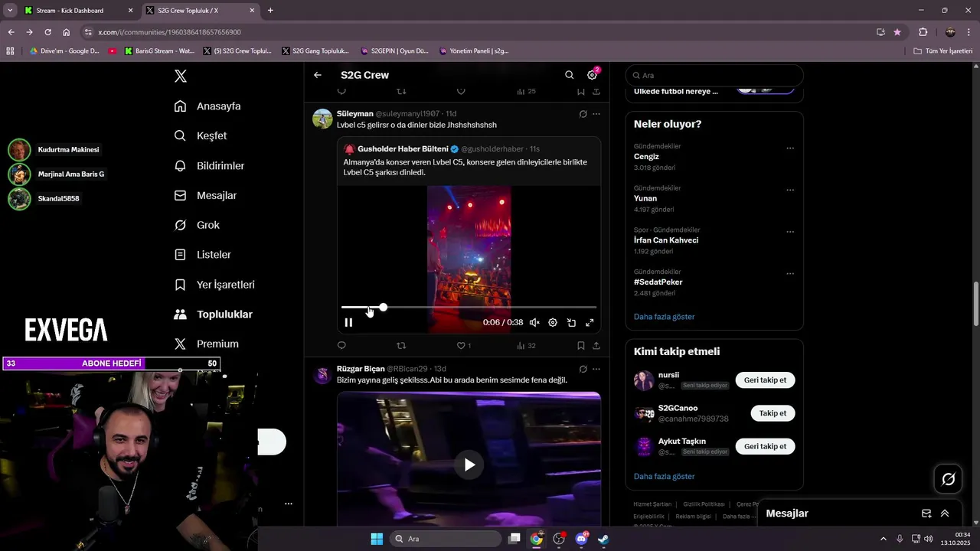980x551 pixels.
Task: Open Yer İşaretleri bookmarks
Action: pyautogui.click(x=214, y=285)
